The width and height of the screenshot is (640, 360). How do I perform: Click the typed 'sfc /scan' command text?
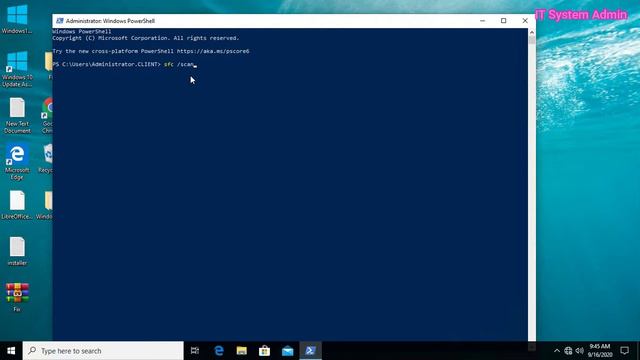pyautogui.click(x=179, y=64)
